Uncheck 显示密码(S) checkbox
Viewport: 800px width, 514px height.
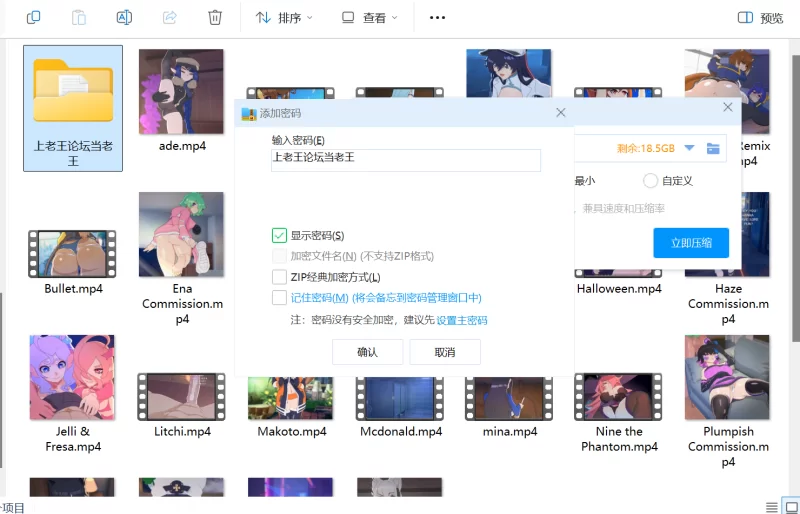pyautogui.click(x=279, y=235)
